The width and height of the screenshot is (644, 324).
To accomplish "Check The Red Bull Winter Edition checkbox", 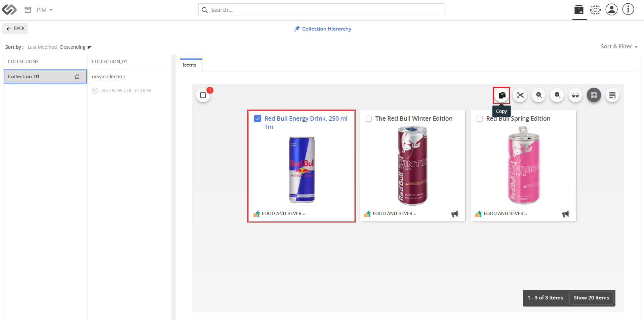I will [x=369, y=119].
